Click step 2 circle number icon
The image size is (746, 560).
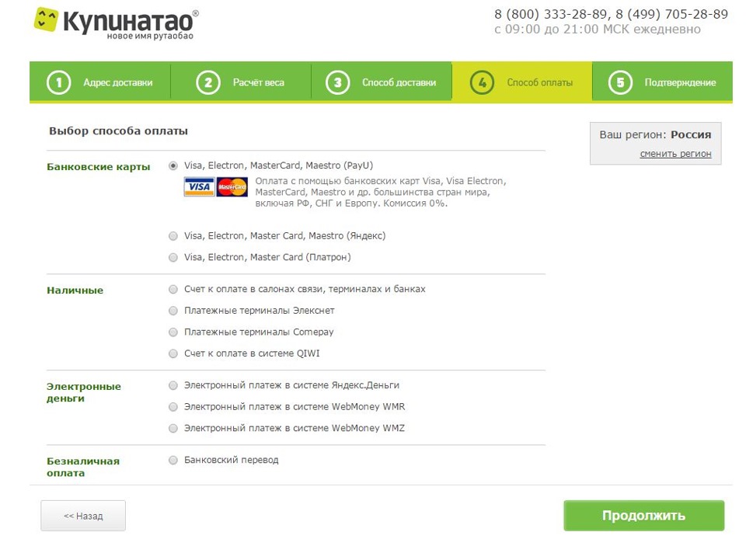pos(208,82)
